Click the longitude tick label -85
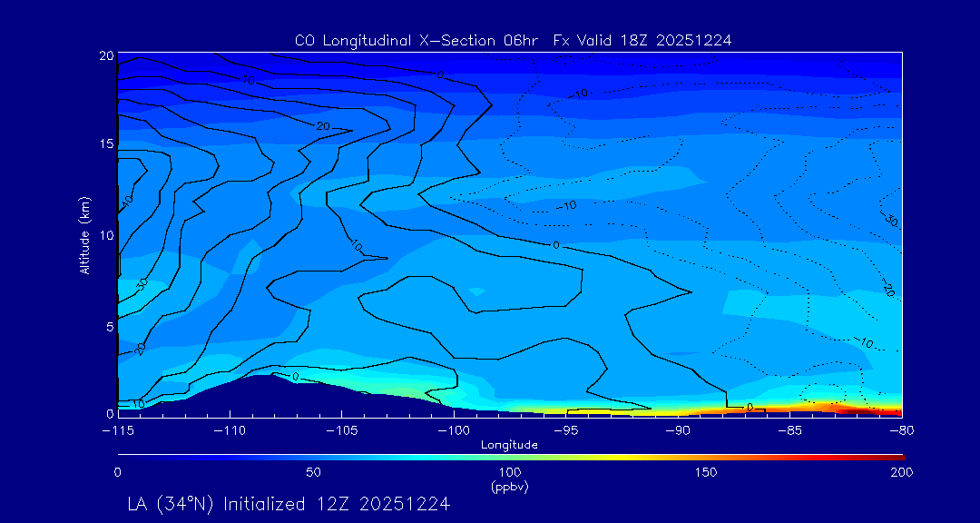This screenshot has height=523, width=980. point(790,431)
